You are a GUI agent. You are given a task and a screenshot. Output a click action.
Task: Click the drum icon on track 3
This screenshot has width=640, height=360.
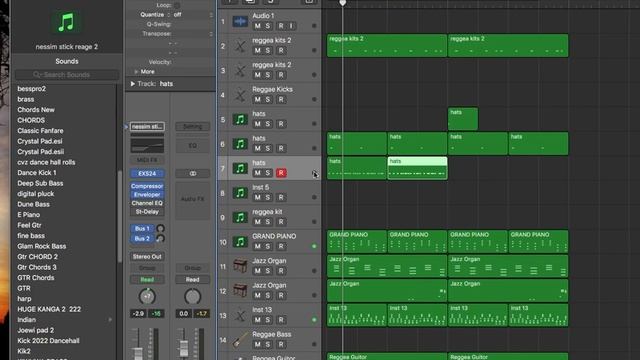(x=240, y=70)
